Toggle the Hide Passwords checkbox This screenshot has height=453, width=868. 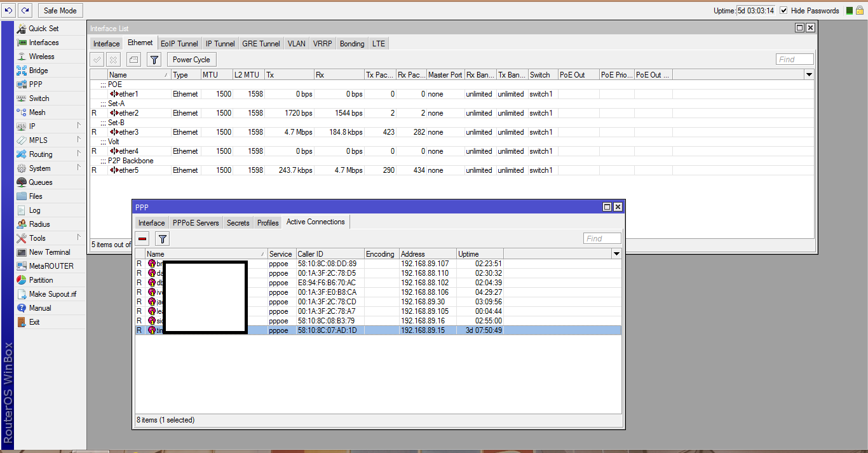coord(783,11)
